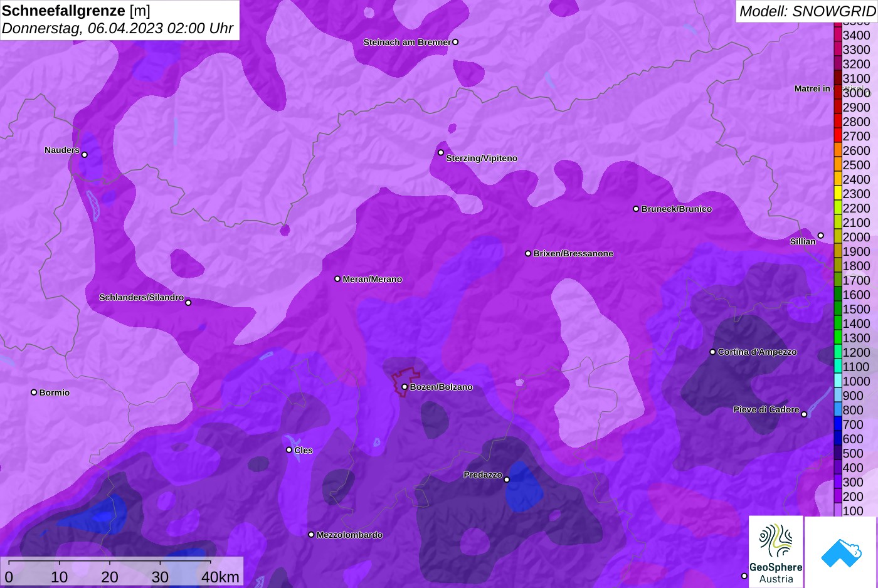
Task: Pick the cyan 1000 legend color box
Action: coord(838,381)
